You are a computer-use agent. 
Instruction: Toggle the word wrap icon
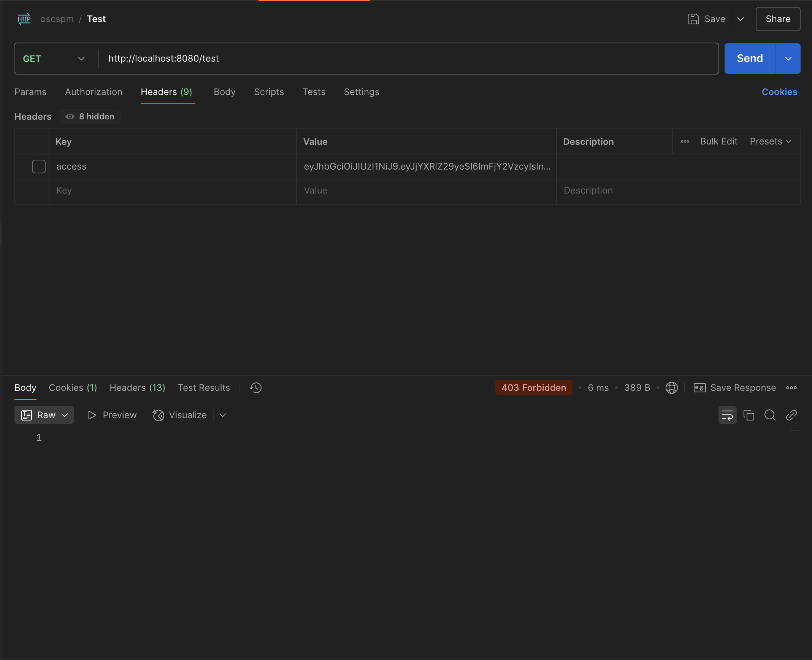[x=727, y=415]
